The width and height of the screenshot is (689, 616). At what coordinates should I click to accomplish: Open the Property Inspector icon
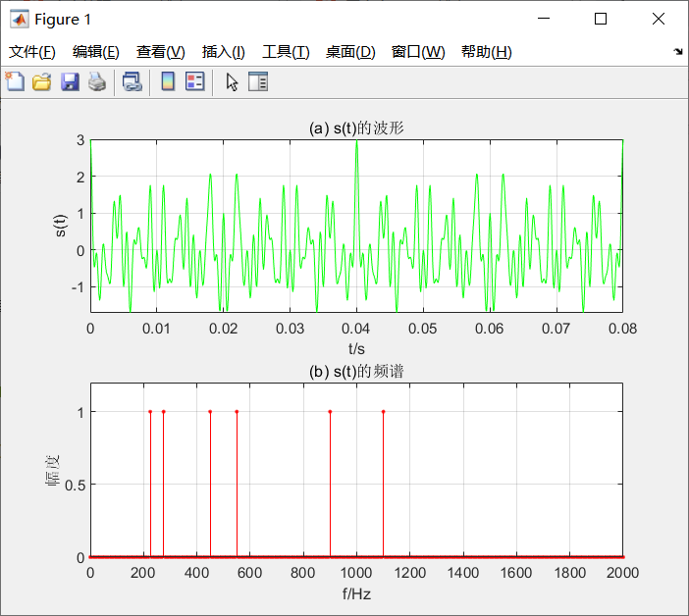(258, 81)
